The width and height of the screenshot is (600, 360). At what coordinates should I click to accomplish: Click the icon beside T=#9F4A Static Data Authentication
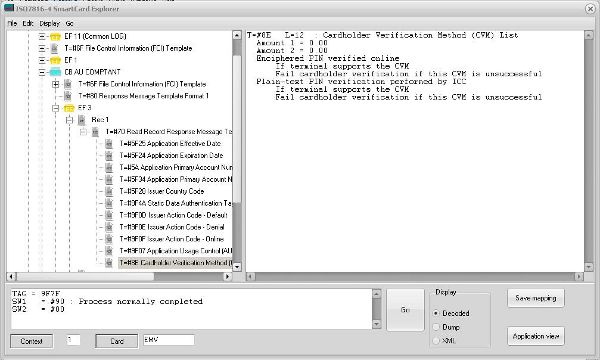tap(109, 203)
